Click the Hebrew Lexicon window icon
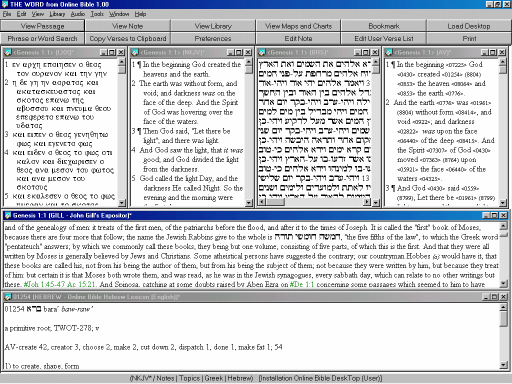Viewport: 512px width, 384px height. (x=8, y=296)
